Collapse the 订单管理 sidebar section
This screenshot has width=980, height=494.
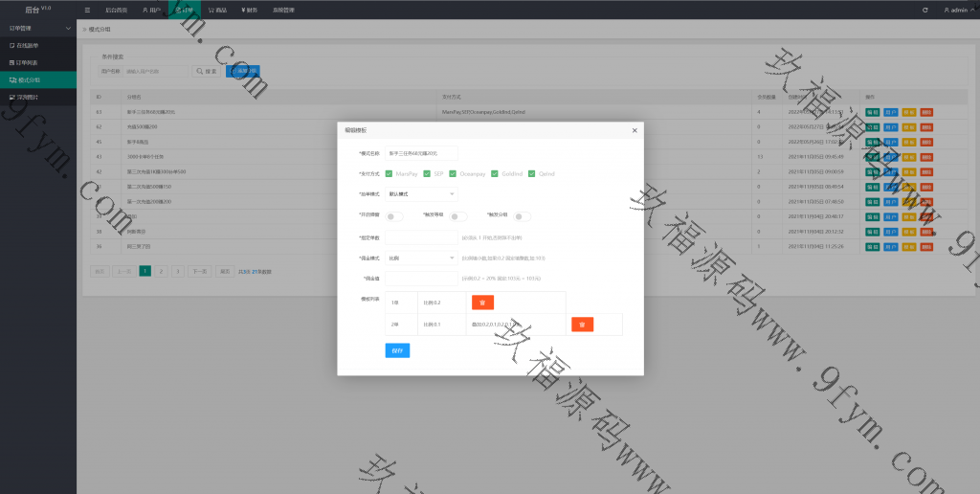coord(37,29)
